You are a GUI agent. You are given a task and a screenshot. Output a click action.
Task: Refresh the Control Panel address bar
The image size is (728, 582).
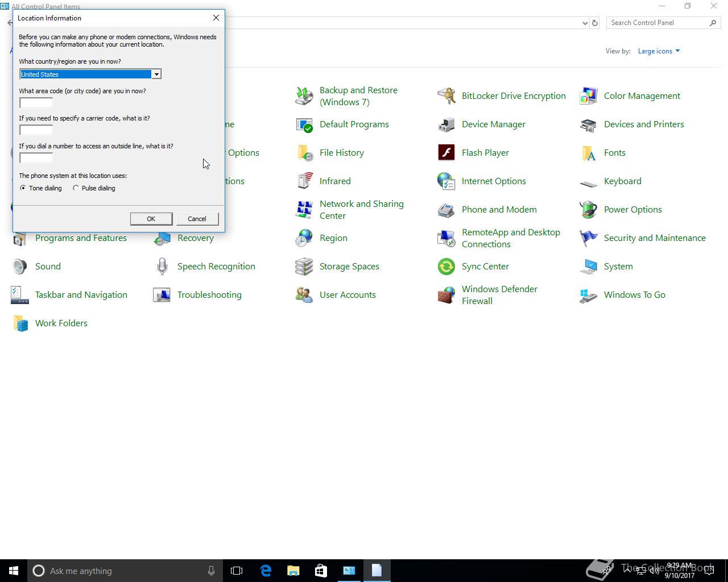[595, 23]
